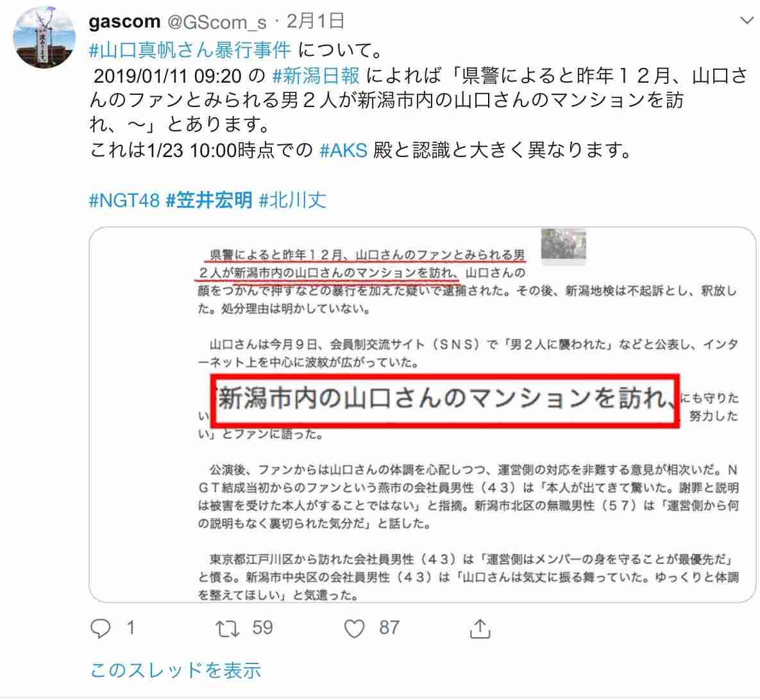Viewport: 760px width, 700px height.
Task: Show this thread via このスレッドを表示
Action: [x=176, y=670]
